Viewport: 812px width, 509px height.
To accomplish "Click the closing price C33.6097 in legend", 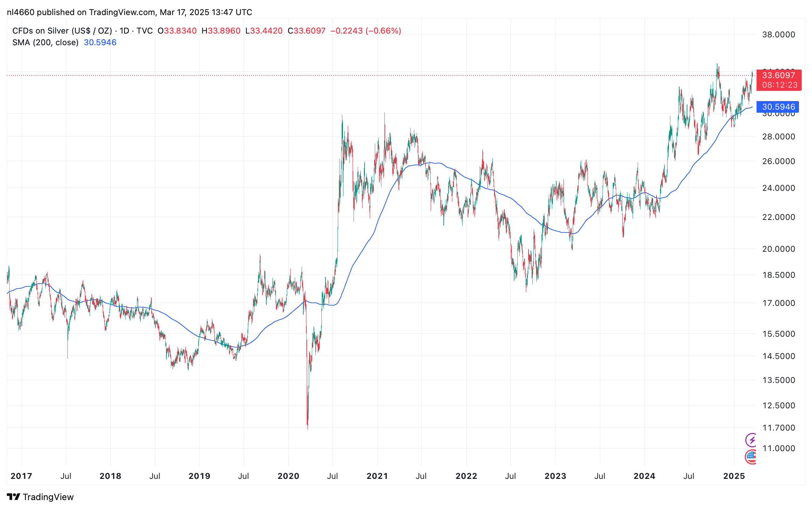I will [306, 31].
